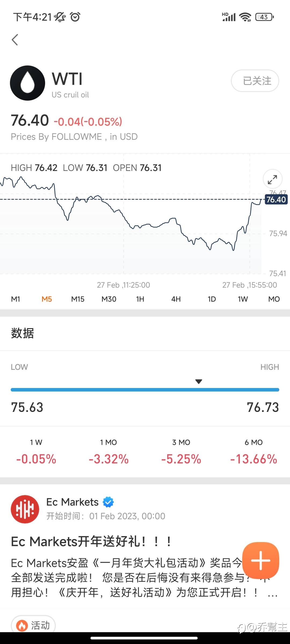
Task: Expand the chart to fullscreen
Action: pos(272,179)
